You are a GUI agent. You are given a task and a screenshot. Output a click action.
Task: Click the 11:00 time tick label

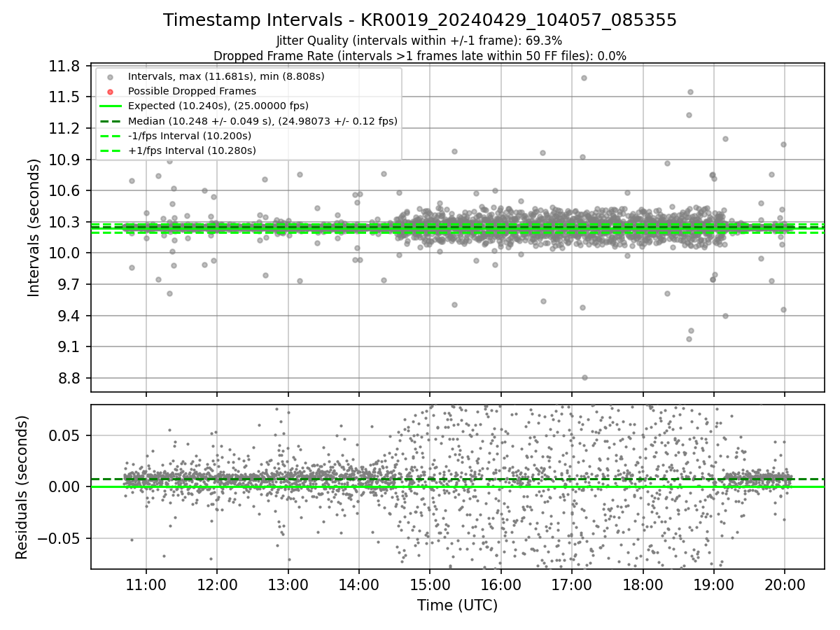146,585
